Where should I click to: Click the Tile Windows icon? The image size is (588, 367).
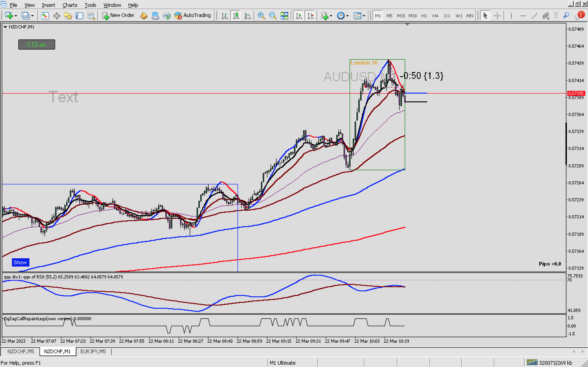(x=284, y=16)
